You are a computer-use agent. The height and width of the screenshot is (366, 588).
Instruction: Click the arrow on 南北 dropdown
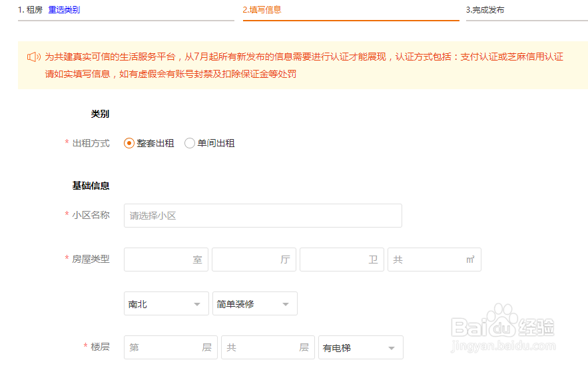click(x=197, y=304)
